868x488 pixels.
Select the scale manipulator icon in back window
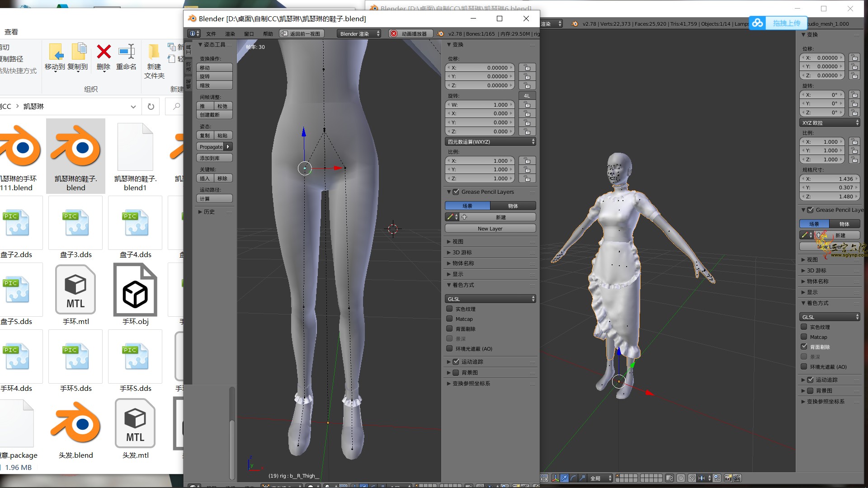582,478
